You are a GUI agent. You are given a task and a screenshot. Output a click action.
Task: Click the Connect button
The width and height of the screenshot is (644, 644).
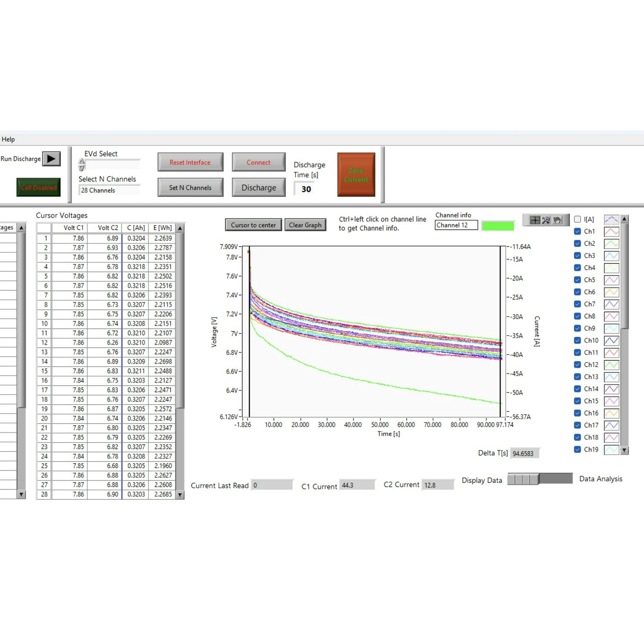259,162
